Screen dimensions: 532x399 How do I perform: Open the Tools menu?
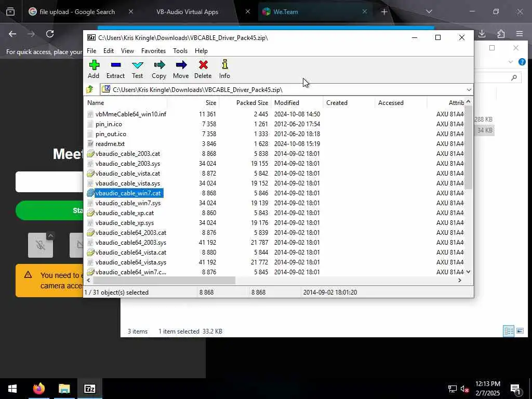coord(180,51)
